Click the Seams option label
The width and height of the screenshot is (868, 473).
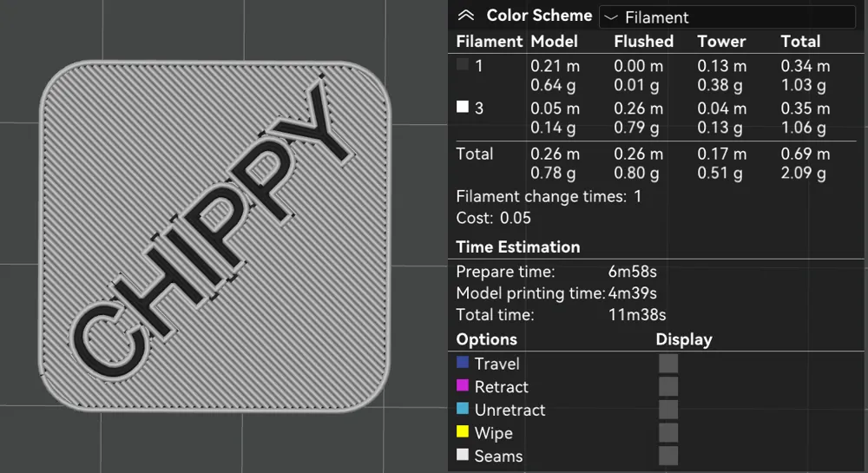pos(498,457)
